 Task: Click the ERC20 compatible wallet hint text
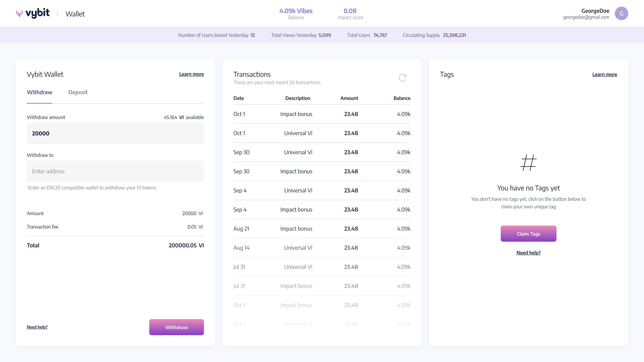click(x=92, y=188)
